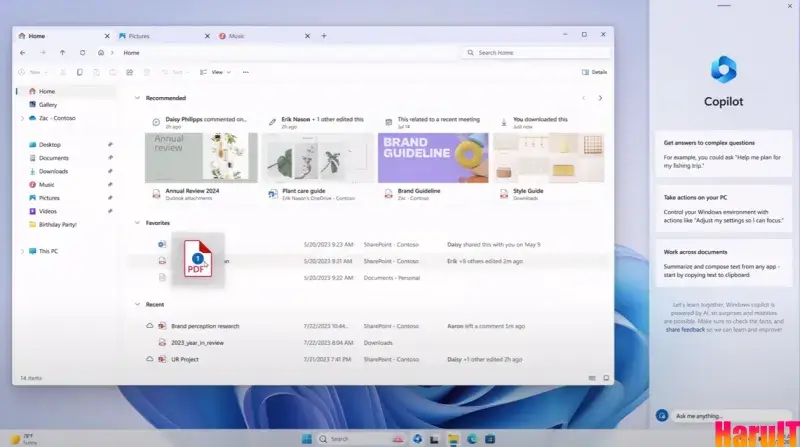Switch to details list view icon

[592, 378]
